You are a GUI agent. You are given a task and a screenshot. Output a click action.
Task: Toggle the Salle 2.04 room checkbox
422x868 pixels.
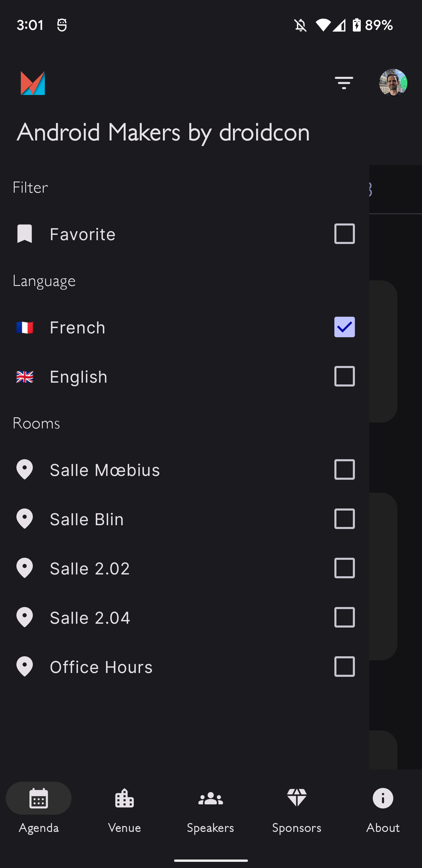tap(344, 617)
